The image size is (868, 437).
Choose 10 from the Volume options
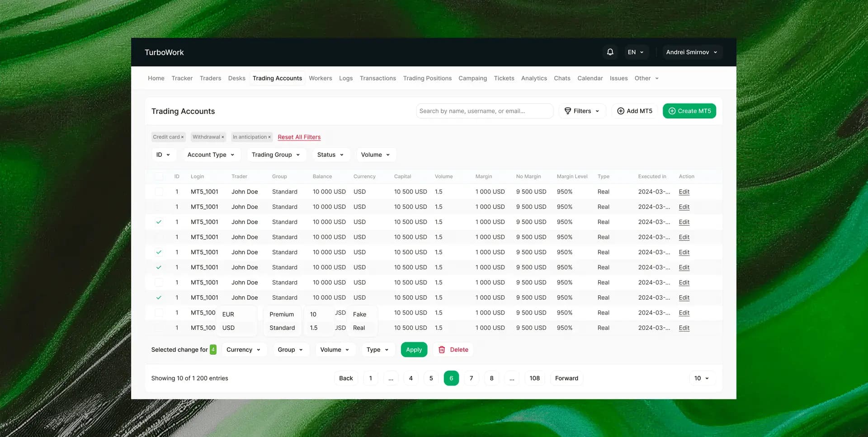tap(319, 314)
